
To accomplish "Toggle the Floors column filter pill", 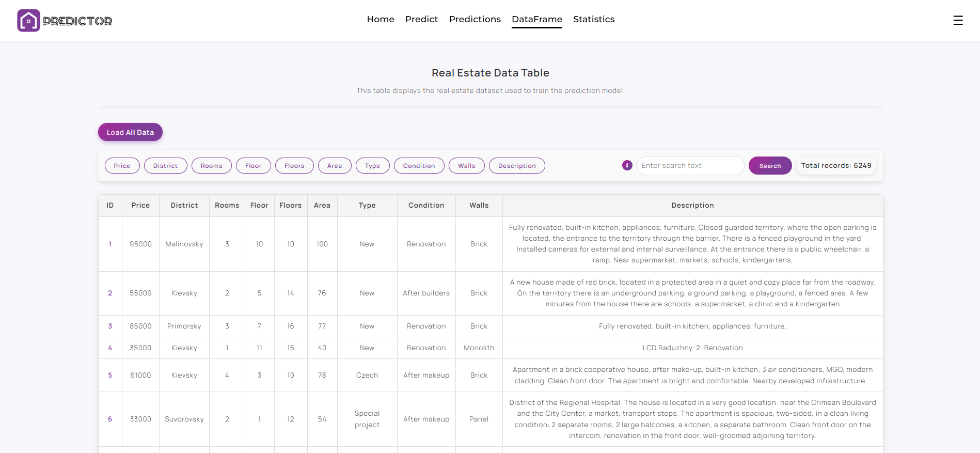I will (x=294, y=166).
